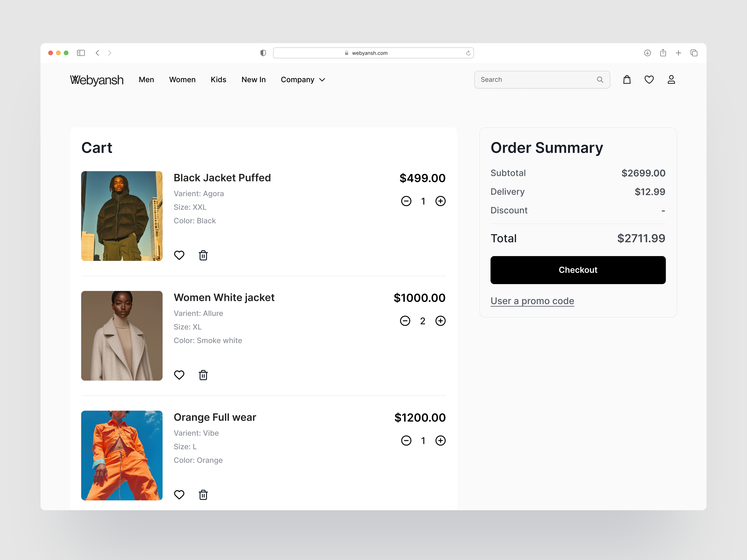The image size is (747, 560).
Task: Trash the Orange Full wear item
Action: coord(203,495)
